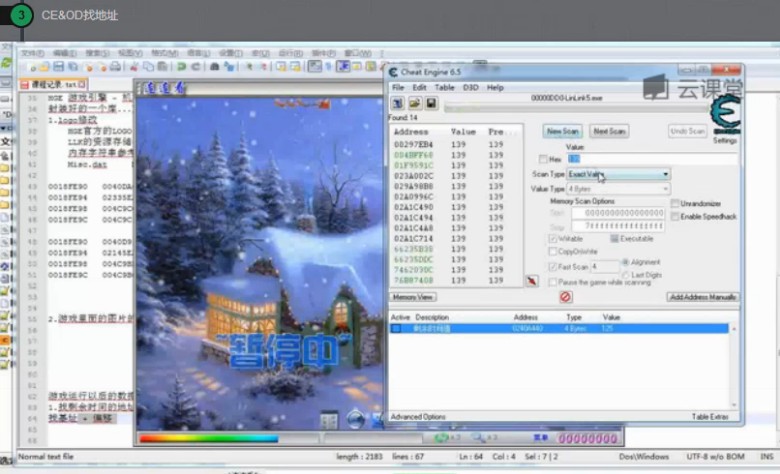Click Notepad++ Zoom In toolbar icon

tap(249, 67)
